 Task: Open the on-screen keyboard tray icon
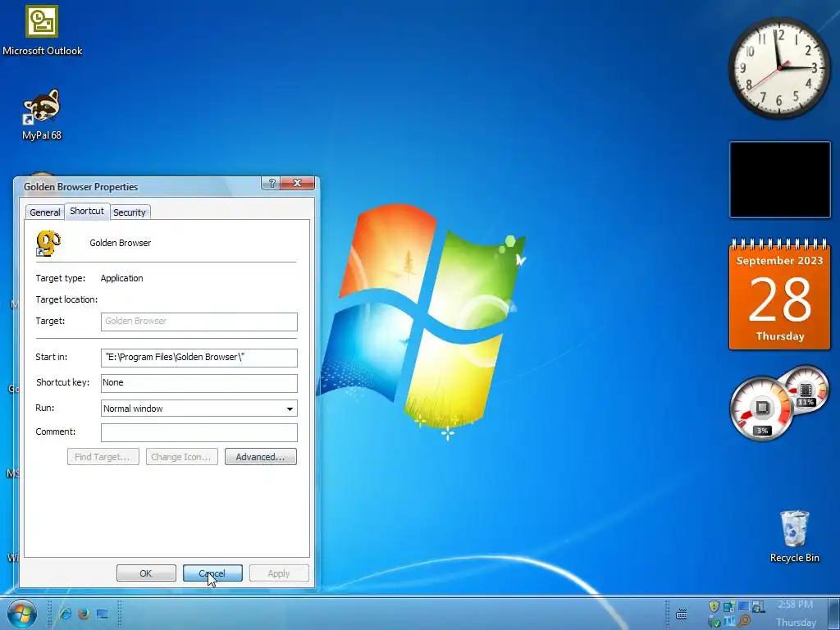pos(682,614)
